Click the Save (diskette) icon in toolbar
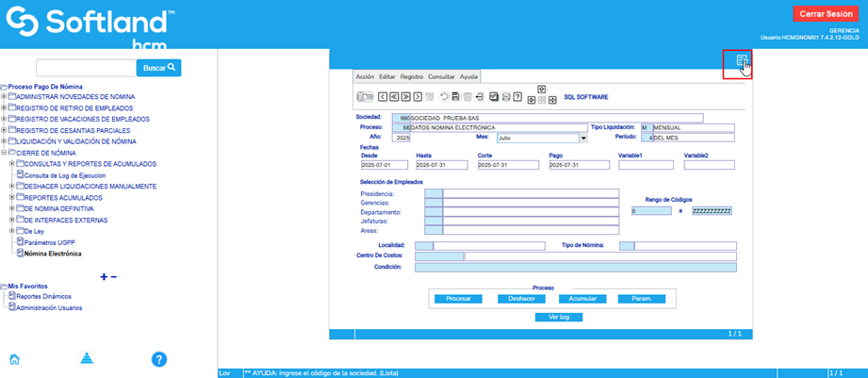 (x=456, y=97)
